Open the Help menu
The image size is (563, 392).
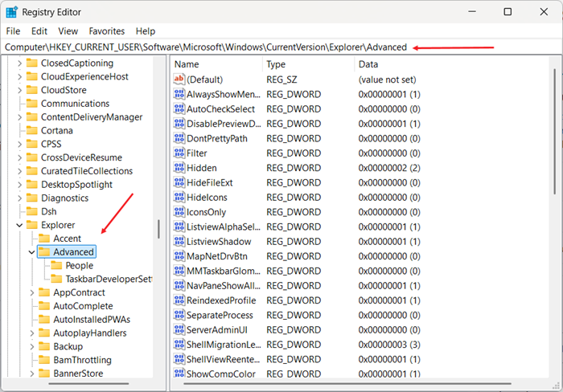(146, 31)
